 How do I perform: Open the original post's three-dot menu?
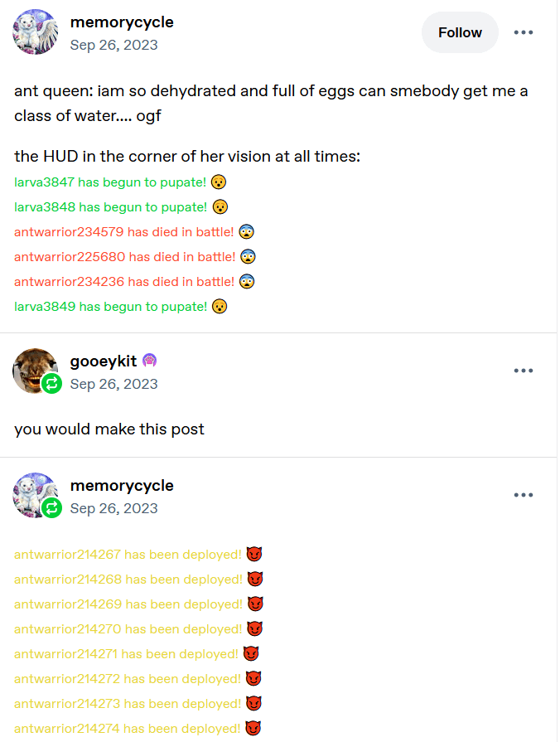click(524, 32)
